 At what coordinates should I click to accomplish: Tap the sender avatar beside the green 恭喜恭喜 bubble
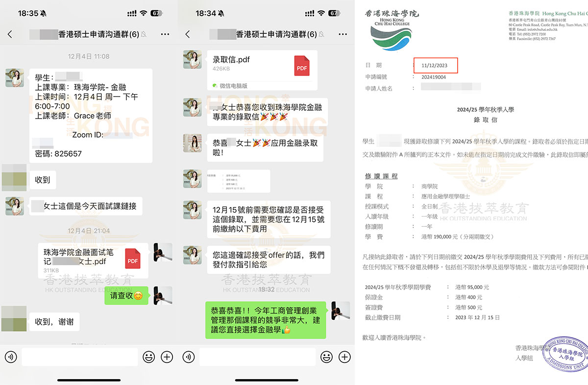(x=341, y=311)
